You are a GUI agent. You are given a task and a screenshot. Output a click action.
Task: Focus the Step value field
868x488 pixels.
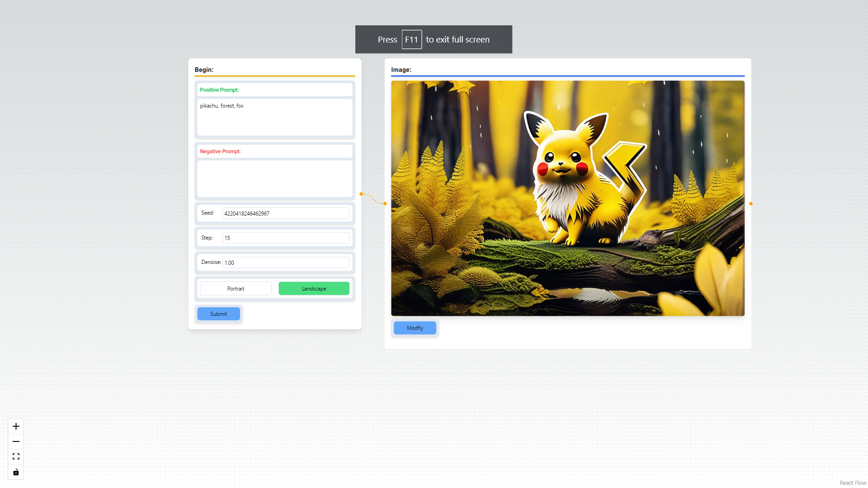pos(286,238)
